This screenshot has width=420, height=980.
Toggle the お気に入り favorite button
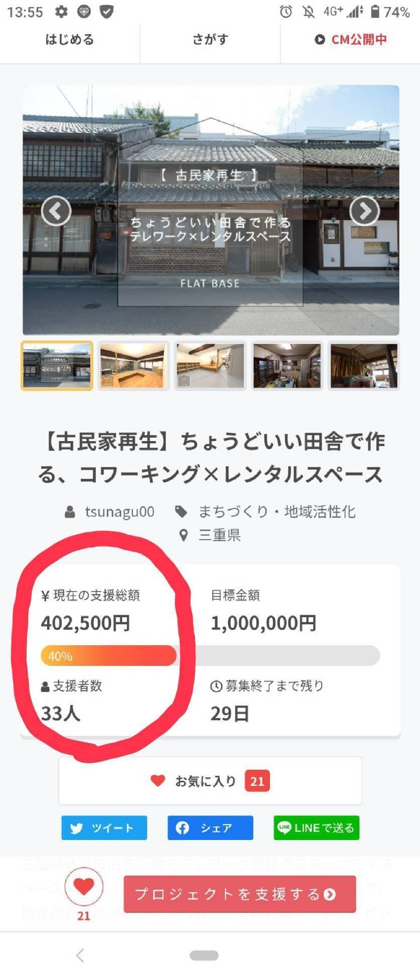(x=210, y=781)
